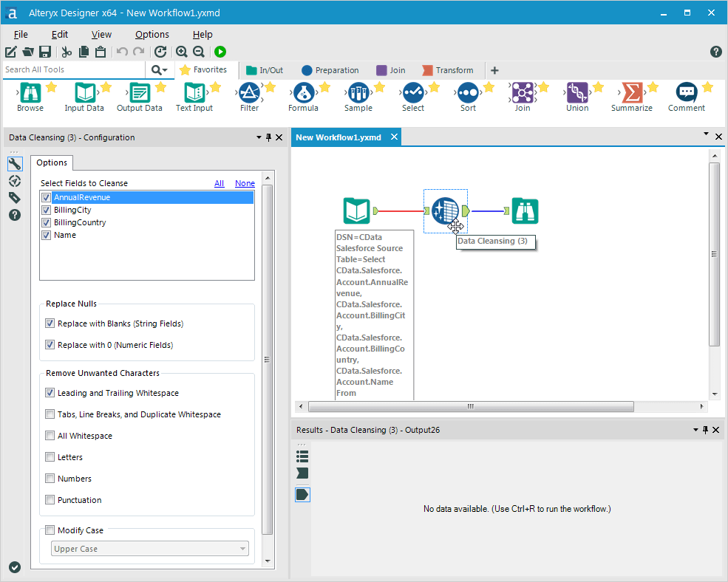Uncheck the AnnualRevenue field checkbox
The width and height of the screenshot is (728, 582).
(47, 198)
